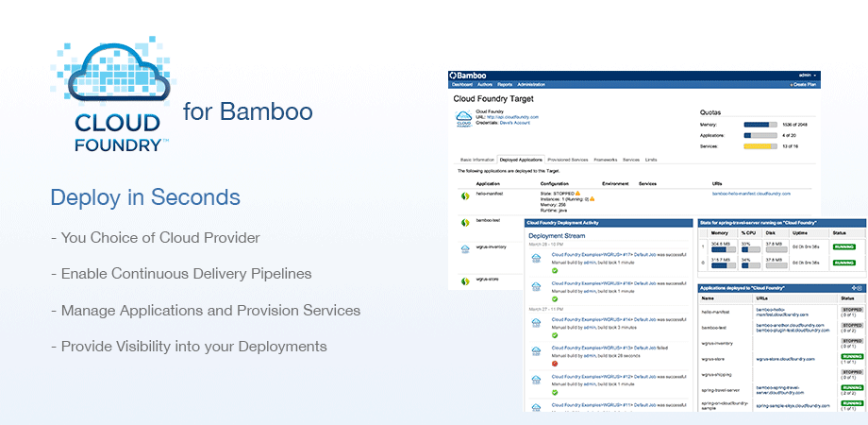This screenshot has width=868, height=425.
Task: Click the cloud icon for build #16 entry
Action: (x=536, y=286)
